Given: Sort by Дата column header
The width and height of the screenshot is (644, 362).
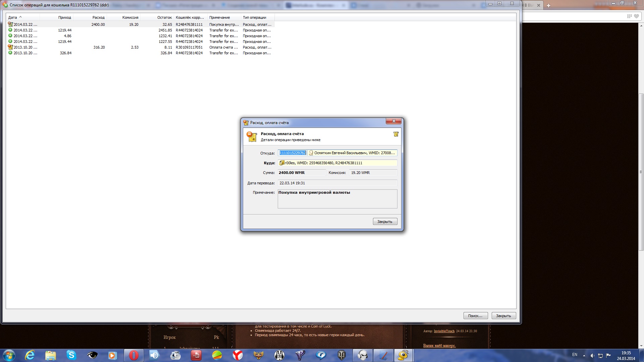Looking at the screenshot, I should [23, 17].
